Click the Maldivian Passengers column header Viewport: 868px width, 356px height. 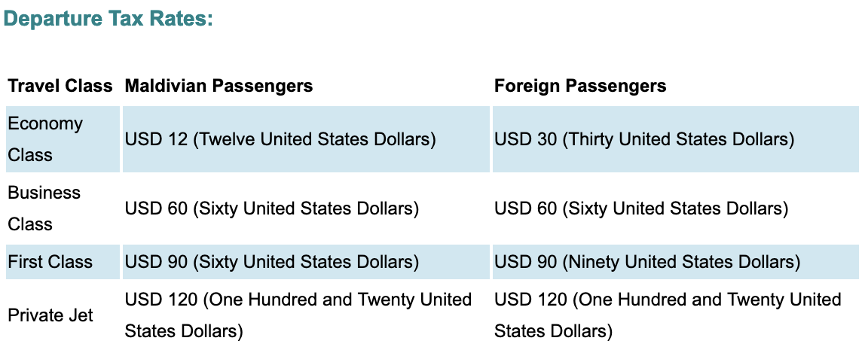[x=219, y=87]
